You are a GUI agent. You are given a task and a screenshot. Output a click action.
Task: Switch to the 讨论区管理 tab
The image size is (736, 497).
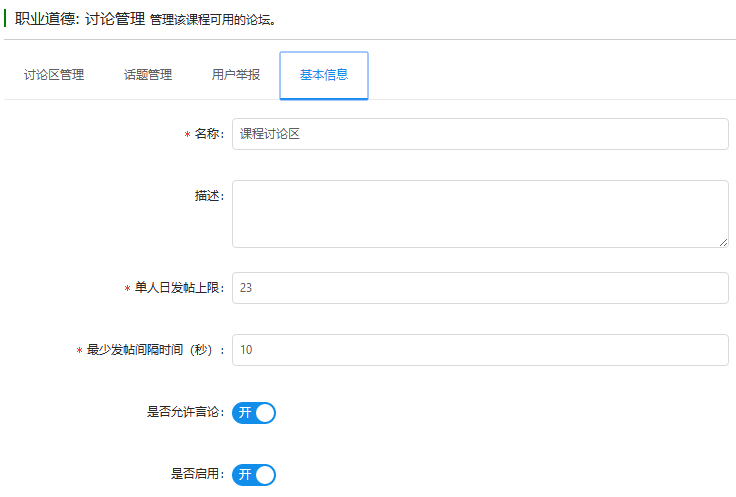(54, 75)
